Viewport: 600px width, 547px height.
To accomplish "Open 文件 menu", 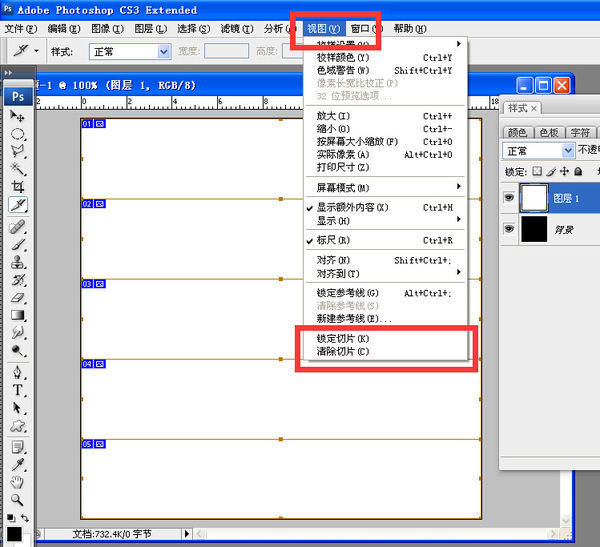I will click(21, 29).
